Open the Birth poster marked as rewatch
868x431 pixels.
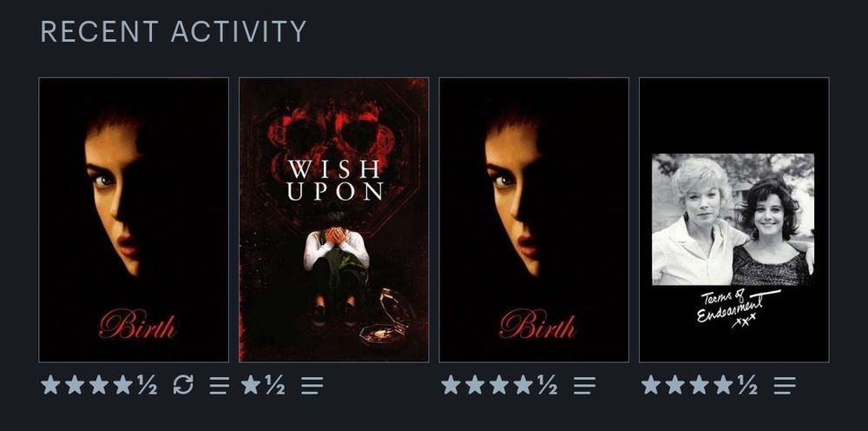pos(134,220)
